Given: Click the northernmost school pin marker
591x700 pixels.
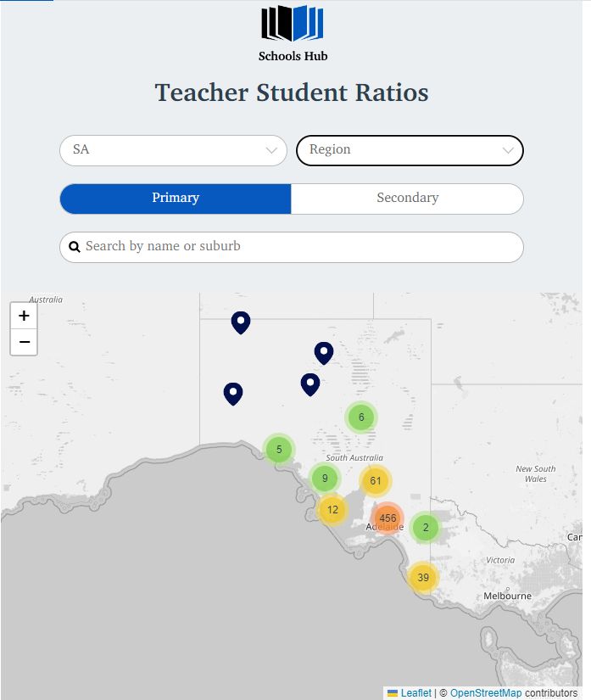Looking at the screenshot, I should click(241, 322).
